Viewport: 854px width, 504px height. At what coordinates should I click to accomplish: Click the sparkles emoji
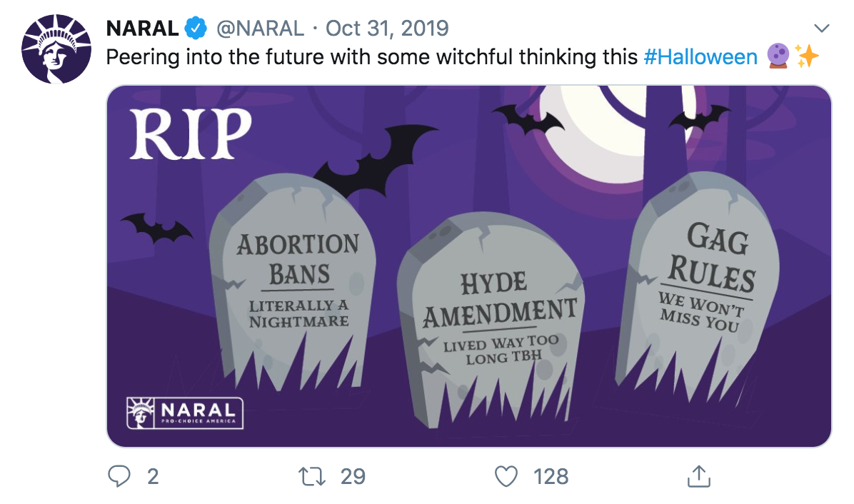[x=807, y=56]
